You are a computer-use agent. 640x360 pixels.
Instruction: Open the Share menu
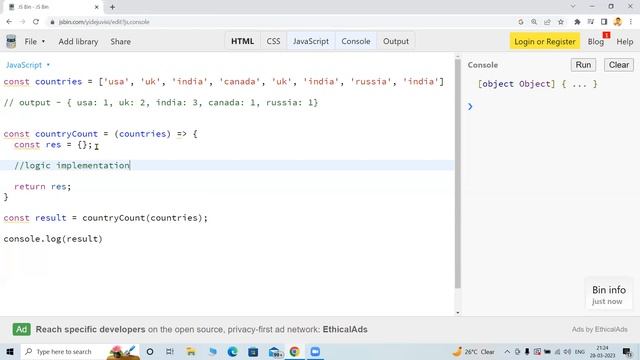[x=120, y=42]
